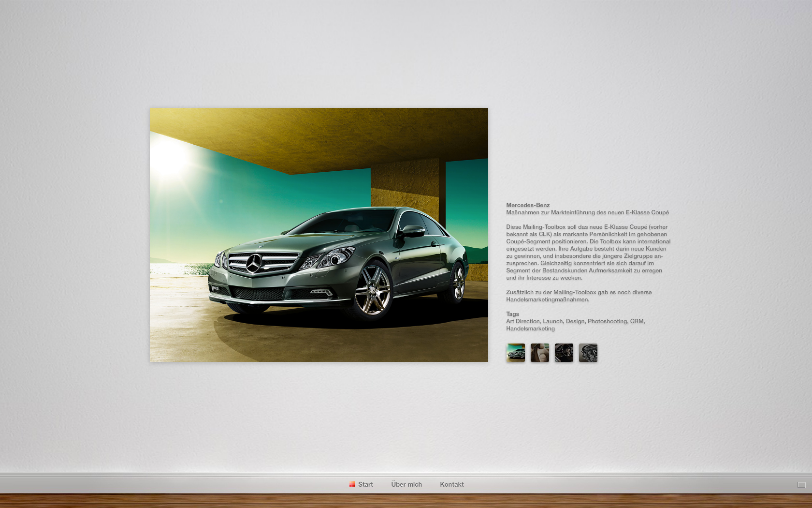The height and width of the screenshot is (508, 812).
Task: Click the large Mercedes coupé image
Action: pyautogui.click(x=319, y=235)
